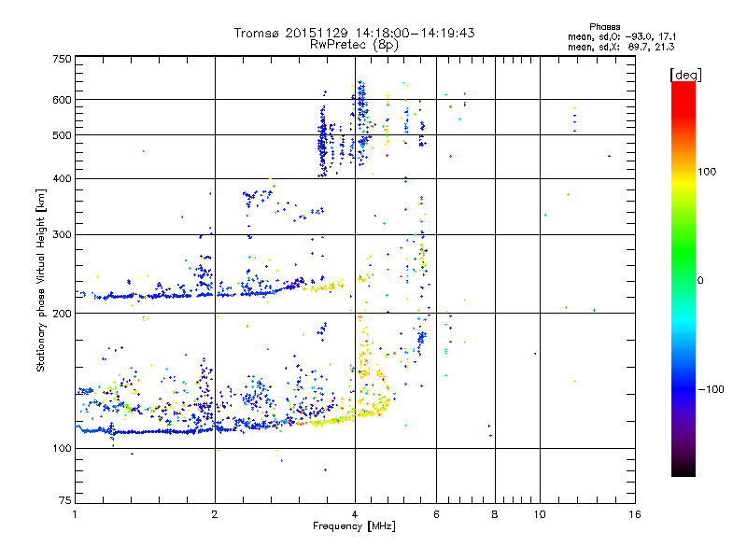The height and width of the screenshot is (560, 747).
Task: Click the y-axis label '100'
Action: click(x=63, y=448)
